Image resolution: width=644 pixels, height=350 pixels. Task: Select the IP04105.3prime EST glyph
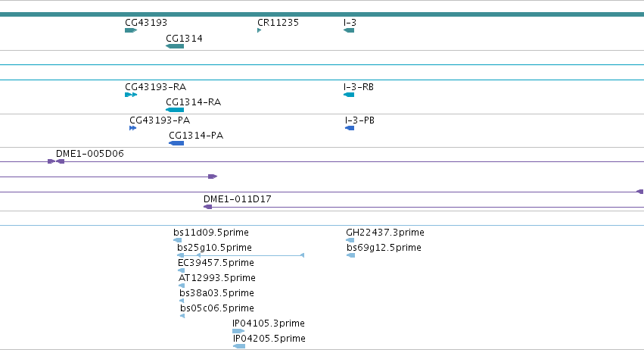(x=238, y=331)
